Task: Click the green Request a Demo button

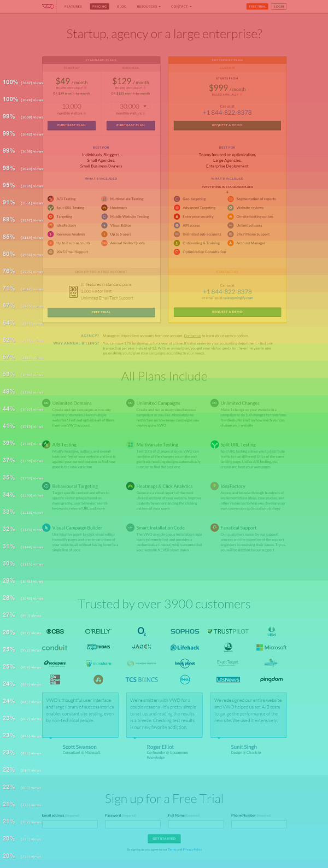Action: tap(227, 312)
